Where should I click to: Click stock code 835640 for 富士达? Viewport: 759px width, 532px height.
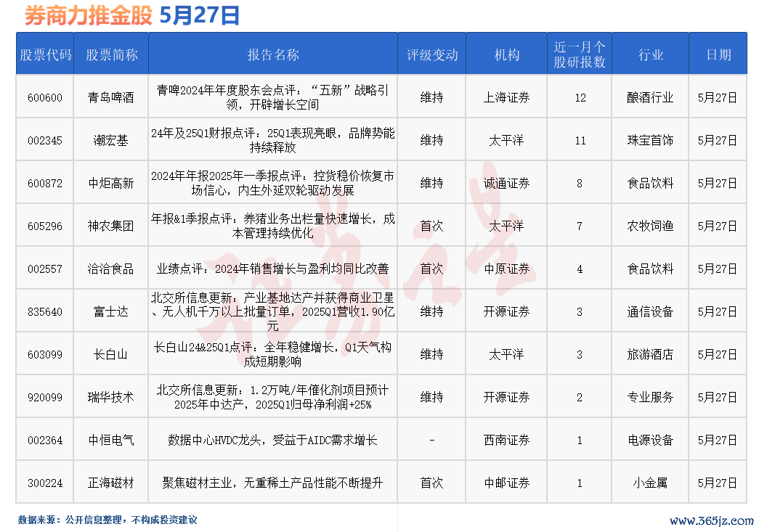[x=45, y=311]
